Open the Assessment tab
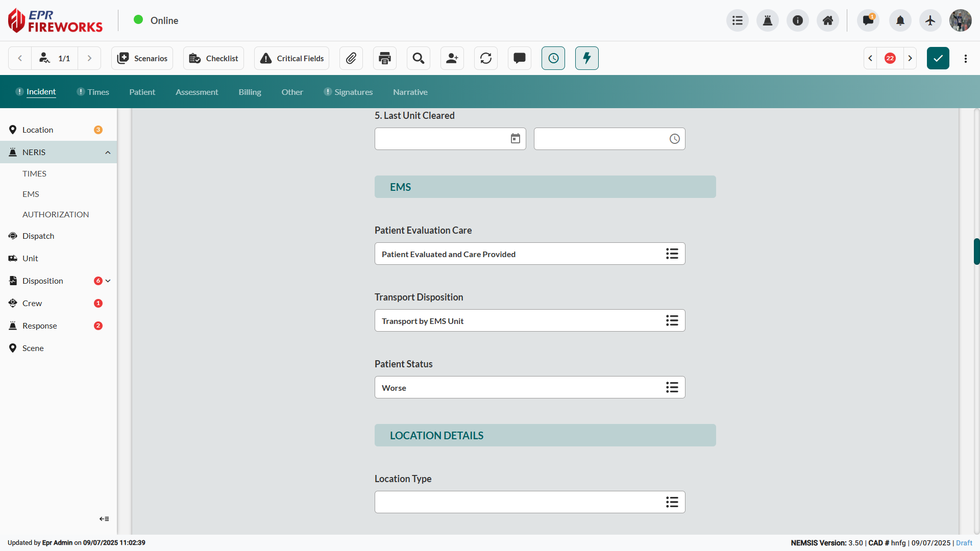This screenshot has height=551, width=980. click(x=197, y=92)
